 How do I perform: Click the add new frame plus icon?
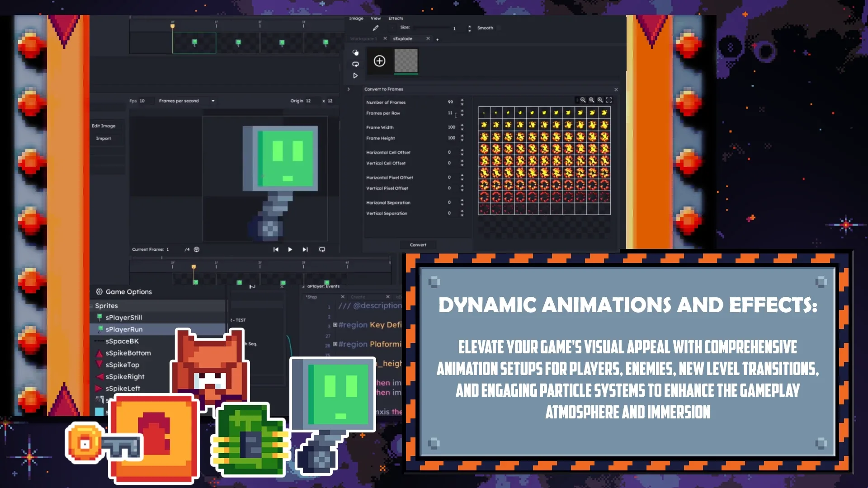click(x=379, y=61)
